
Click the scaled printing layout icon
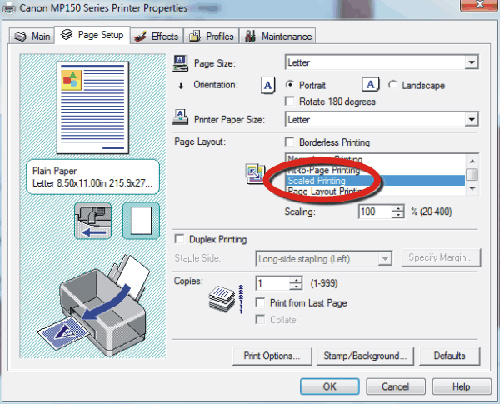[x=255, y=173]
